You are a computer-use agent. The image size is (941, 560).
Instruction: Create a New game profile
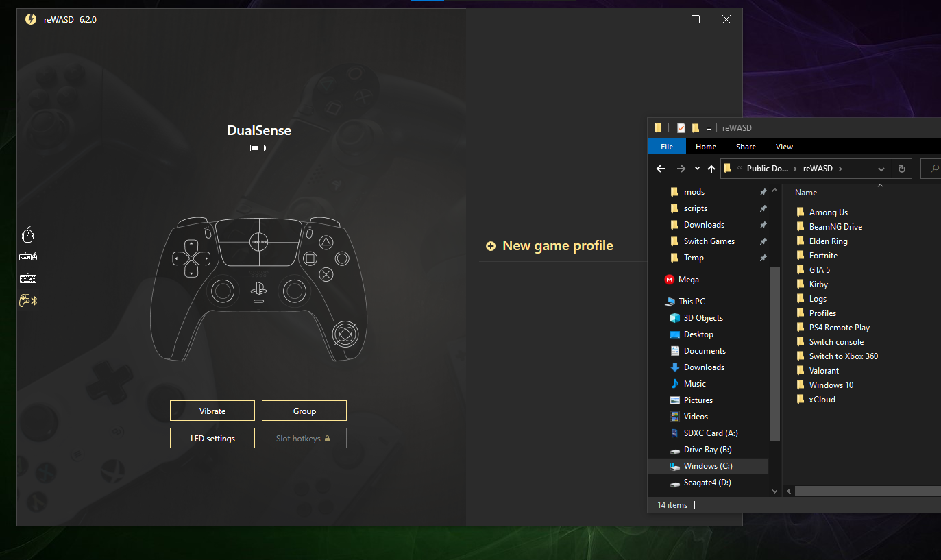[550, 246]
